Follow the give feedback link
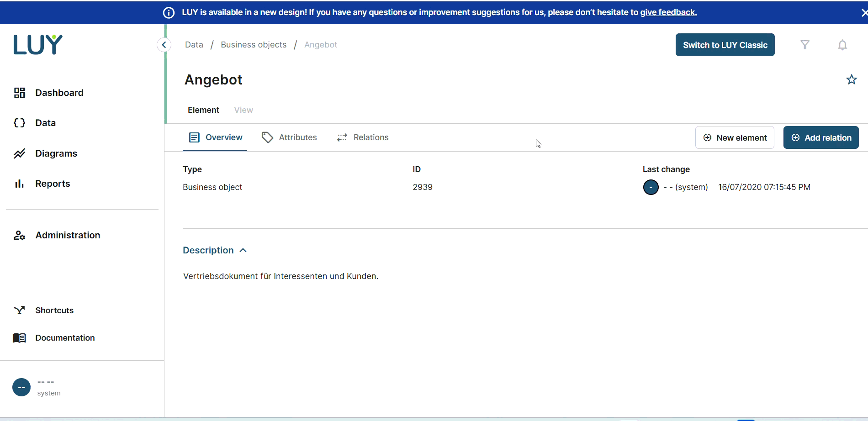 (668, 12)
